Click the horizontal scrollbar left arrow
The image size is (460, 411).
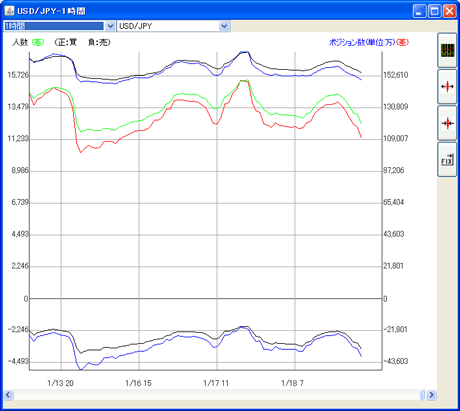[9, 395]
